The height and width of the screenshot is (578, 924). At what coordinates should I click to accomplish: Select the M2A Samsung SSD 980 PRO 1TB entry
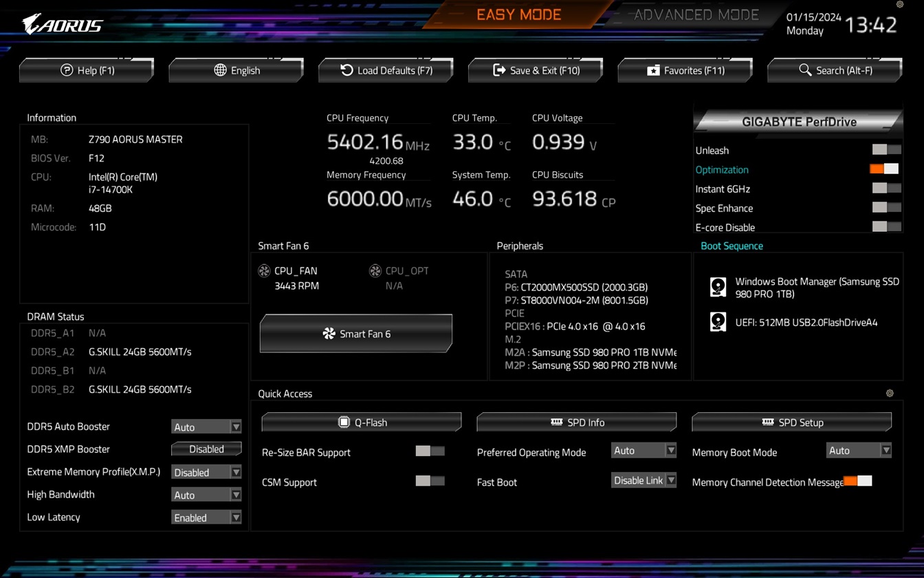point(591,352)
